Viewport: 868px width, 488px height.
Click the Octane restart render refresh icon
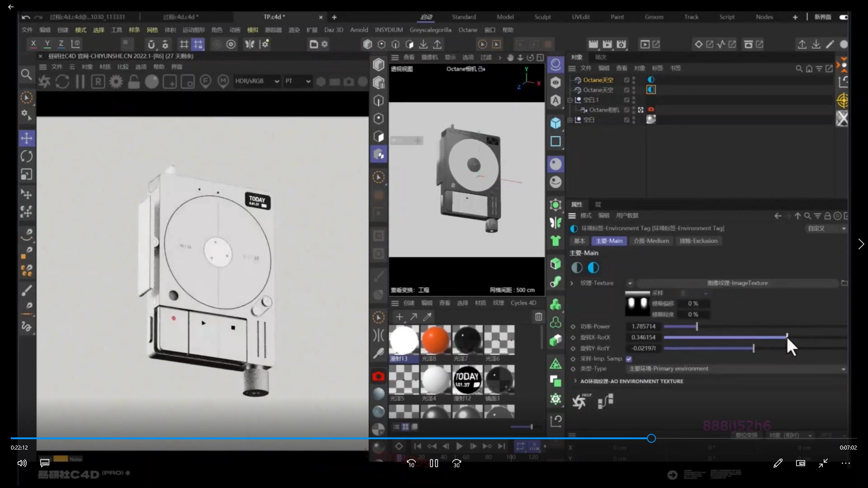pos(62,82)
